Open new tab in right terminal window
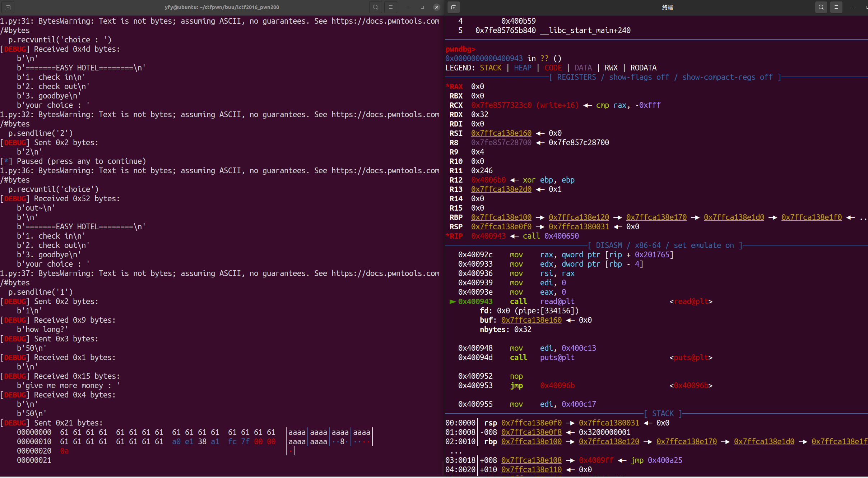Viewport: 868px width, 478px height. 454,7
